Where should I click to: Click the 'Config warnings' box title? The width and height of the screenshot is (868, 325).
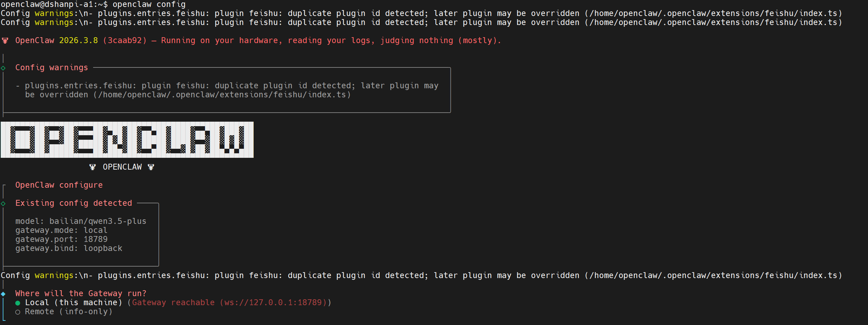click(x=51, y=68)
